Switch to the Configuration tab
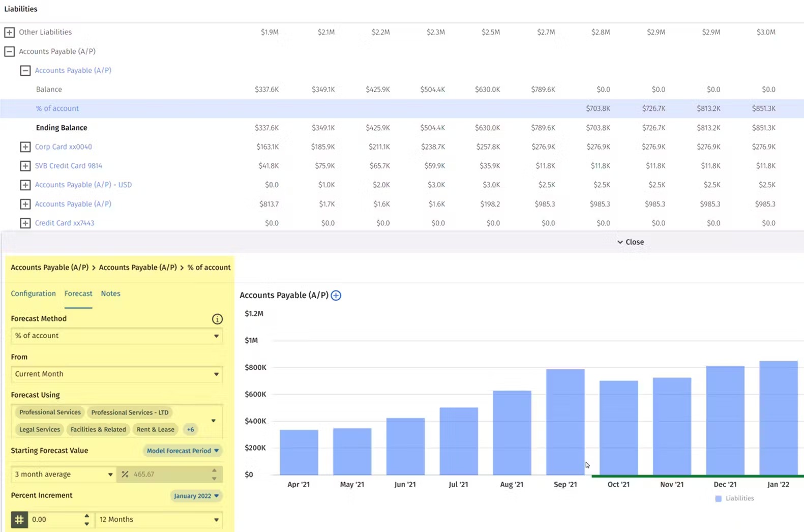 (x=33, y=293)
